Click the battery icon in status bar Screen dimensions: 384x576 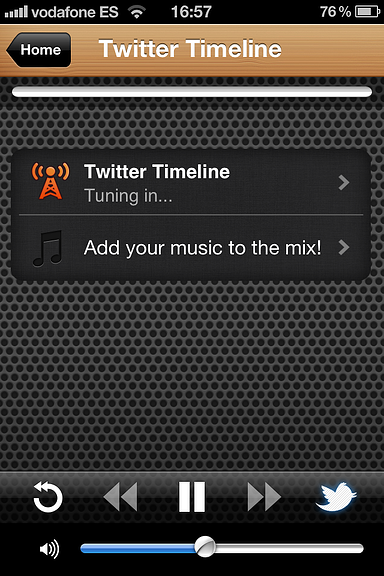click(x=367, y=12)
